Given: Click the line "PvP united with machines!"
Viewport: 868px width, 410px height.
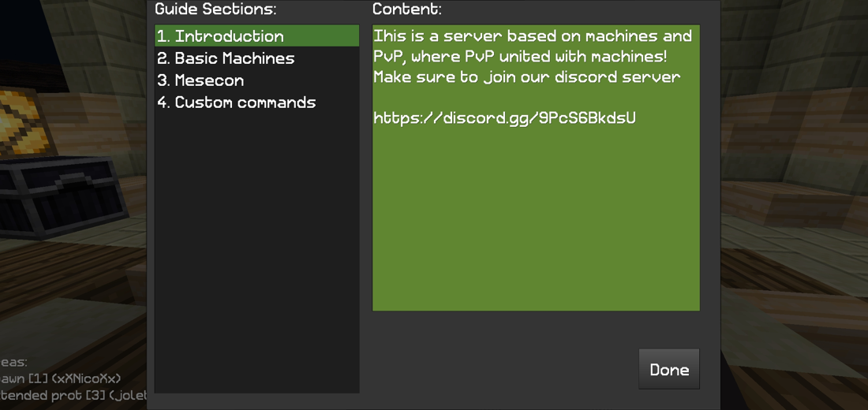Looking at the screenshot, I should coord(521,57).
